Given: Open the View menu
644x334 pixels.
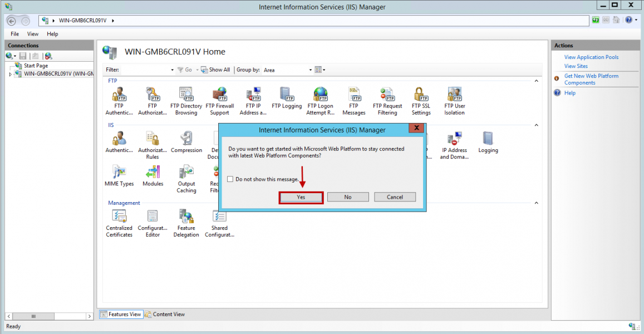Looking at the screenshot, I should point(33,34).
